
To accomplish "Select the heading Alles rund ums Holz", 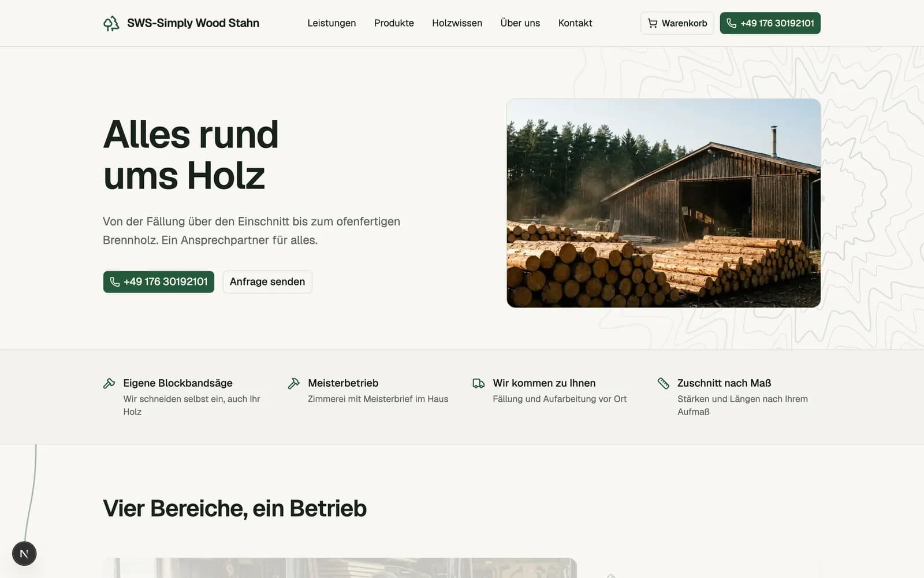I will 191,155.
